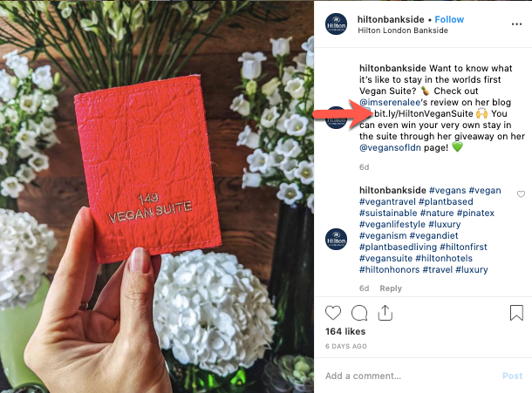Image resolution: width=532 pixels, height=393 pixels.
Task: Share the post using the share icon
Action: point(385,313)
